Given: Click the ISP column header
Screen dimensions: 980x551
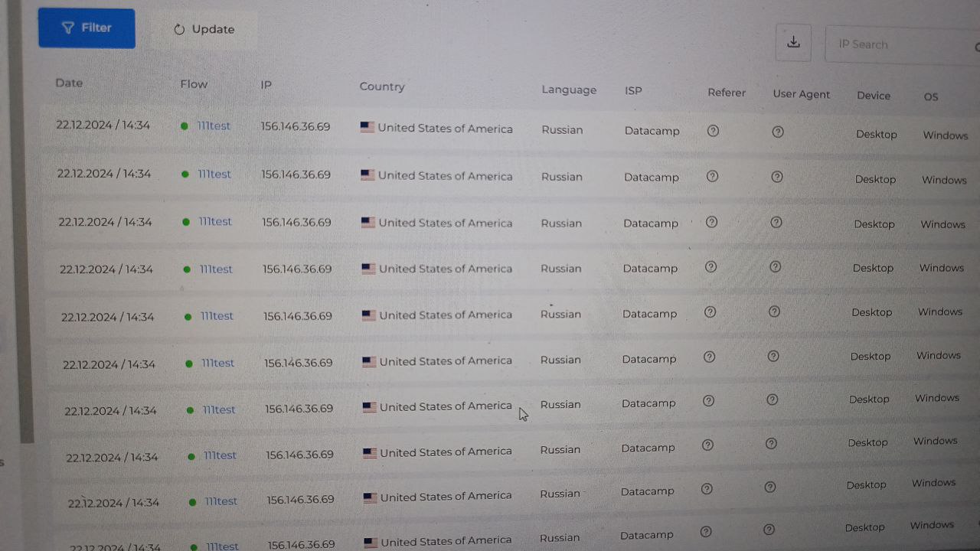Looking at the screenshot, I should (x=633, y=90).
